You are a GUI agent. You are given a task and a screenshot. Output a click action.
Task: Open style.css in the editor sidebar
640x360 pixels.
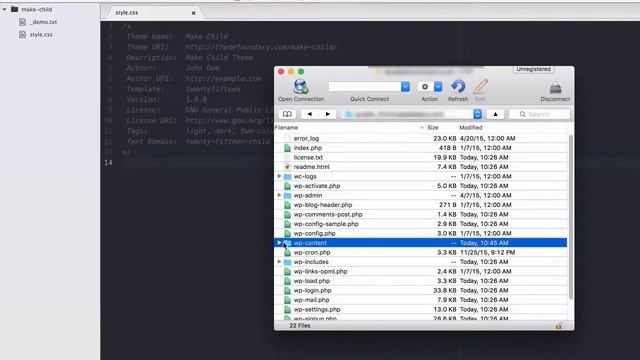click(x=41, y=35)
